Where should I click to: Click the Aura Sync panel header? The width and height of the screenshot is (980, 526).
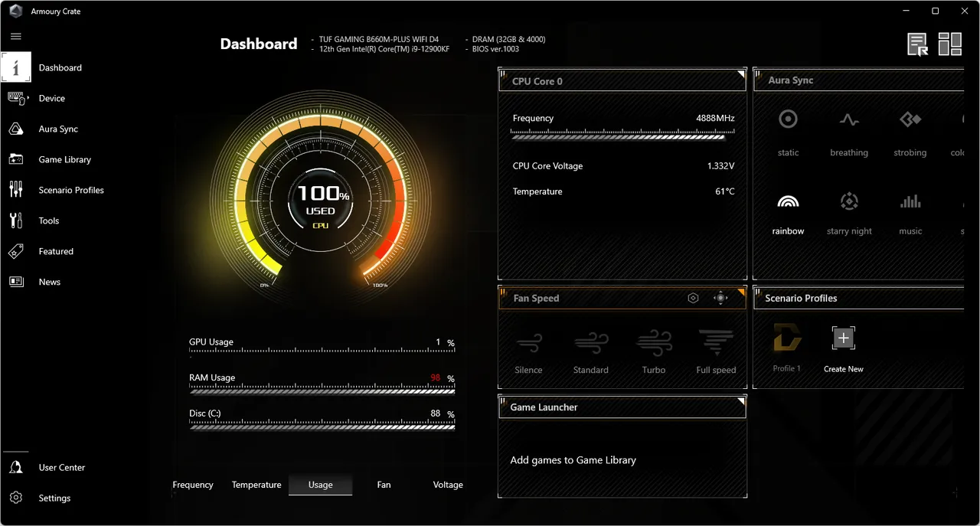[859, 80]
